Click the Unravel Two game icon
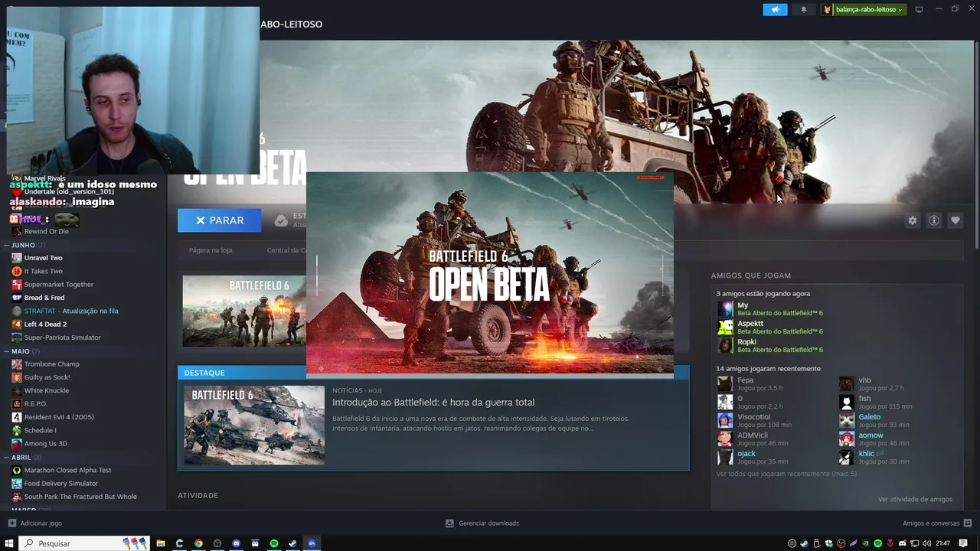This screenshot has width=980, height=551. [16, 258]
